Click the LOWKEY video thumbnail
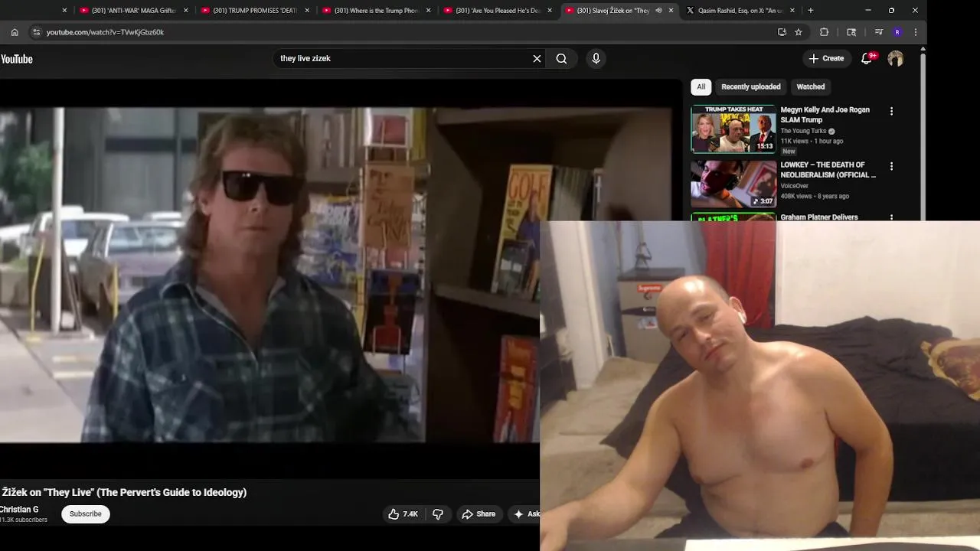This screenshot has height=551, width=980. click(x=733, y=184)
